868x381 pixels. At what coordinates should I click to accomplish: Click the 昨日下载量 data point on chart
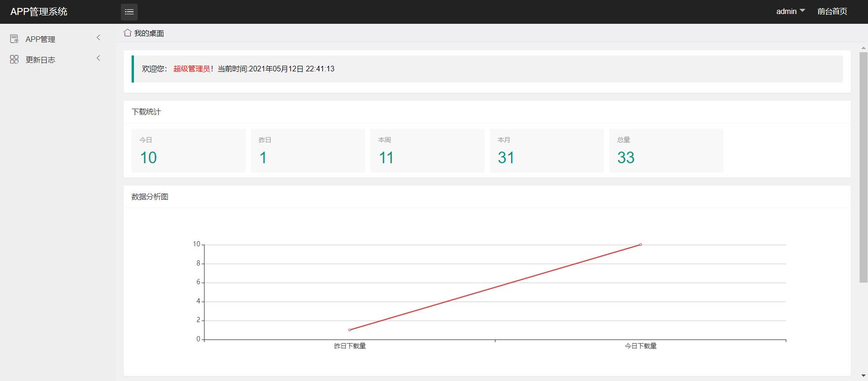pyautogui.click(x=350, y=330)
